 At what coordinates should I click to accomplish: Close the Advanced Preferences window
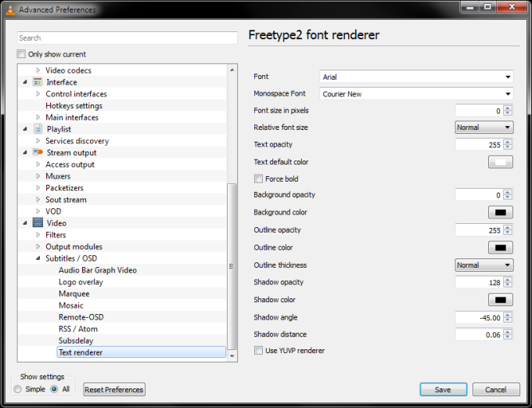[512, 7]
